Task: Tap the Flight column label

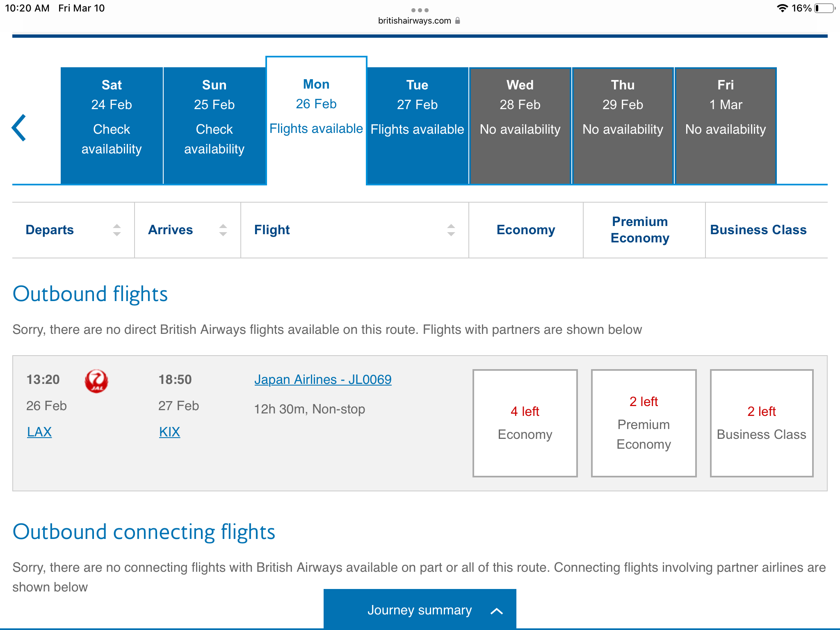Action: tap(272, 230)
